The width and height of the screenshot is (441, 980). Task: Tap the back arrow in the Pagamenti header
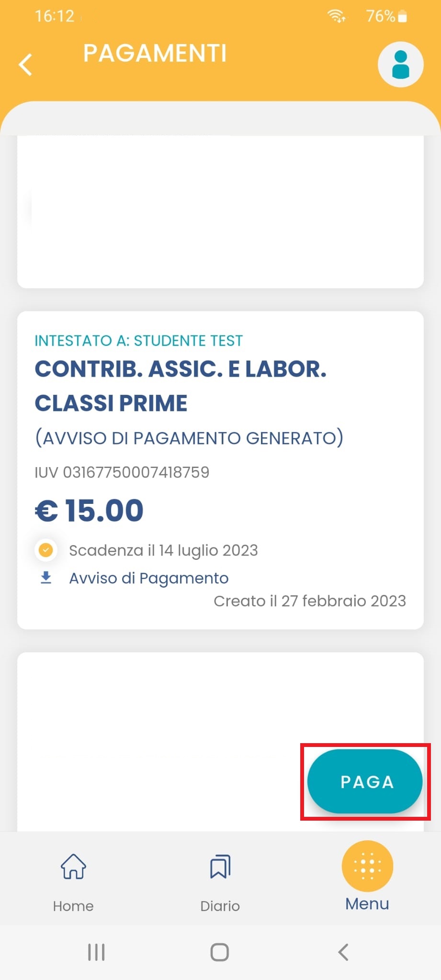(x=26, y=65)
